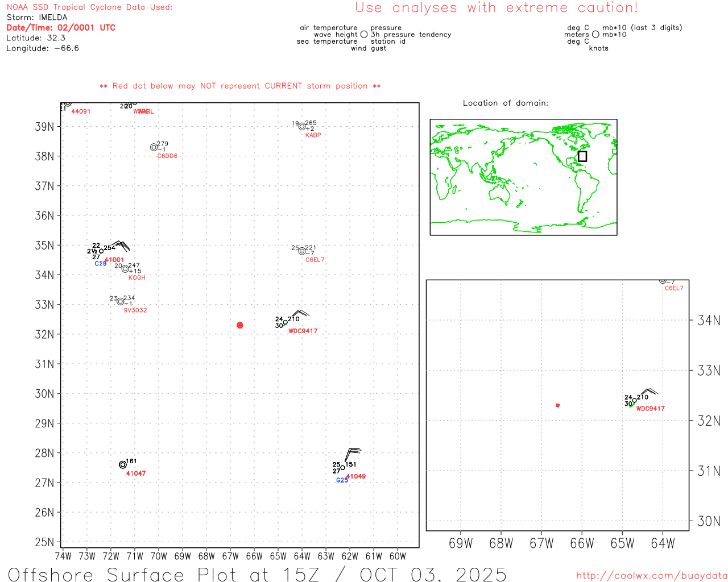Click the left legend circle symbol
This screenshot has height=582, width=728.
point(364,35)
